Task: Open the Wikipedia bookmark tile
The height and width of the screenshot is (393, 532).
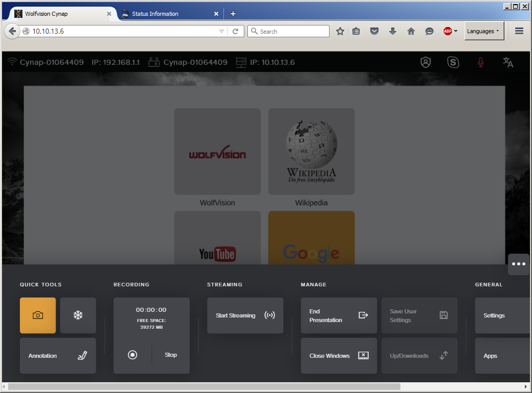Action: (x=312, y=152)
